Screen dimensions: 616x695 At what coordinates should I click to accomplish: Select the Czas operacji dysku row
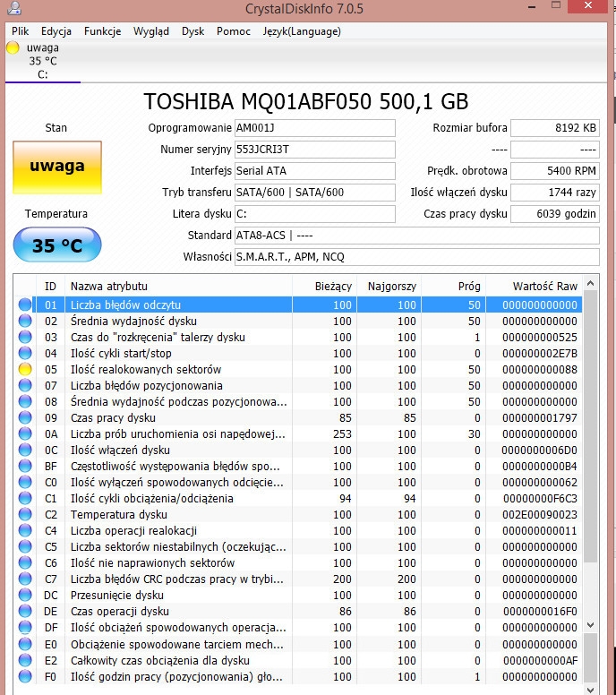point(298,611)
